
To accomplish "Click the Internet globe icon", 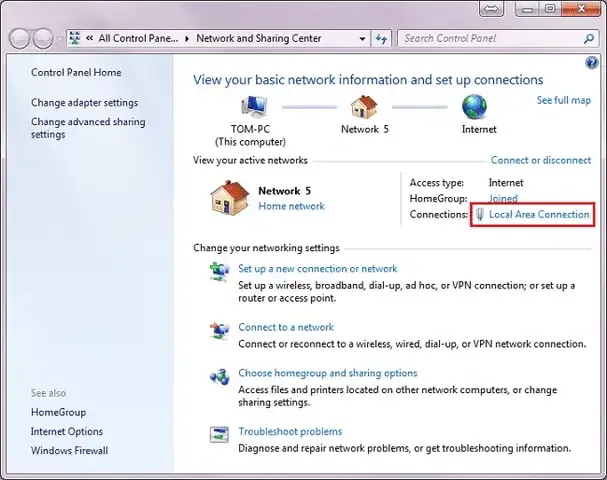I will [x=473, y=107].
